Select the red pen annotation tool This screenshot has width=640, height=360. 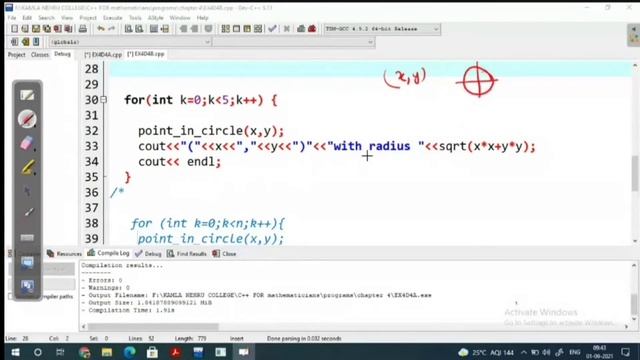coord(27,119)
